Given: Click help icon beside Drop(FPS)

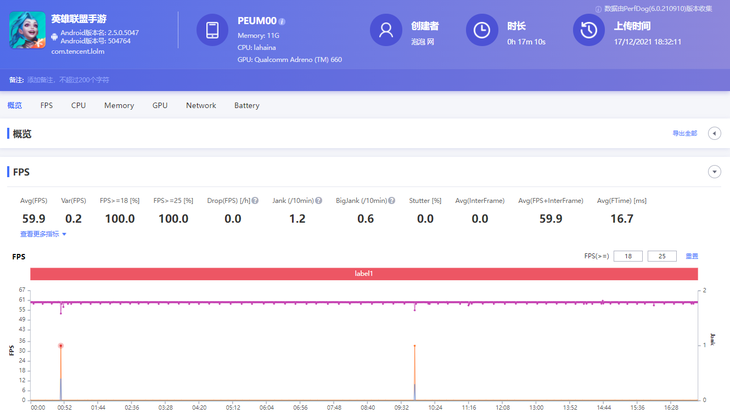Looking at the screenshot, I should point(255,201).
